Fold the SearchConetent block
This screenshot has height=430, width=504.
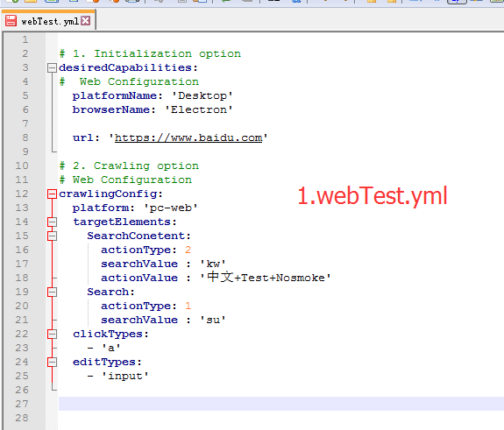click(x=52, y=236)
